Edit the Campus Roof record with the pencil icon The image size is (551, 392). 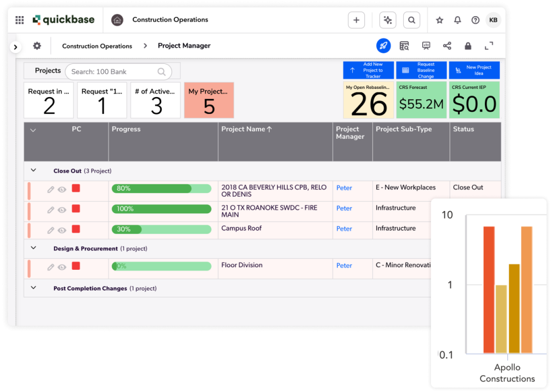[x=51, y=228]
